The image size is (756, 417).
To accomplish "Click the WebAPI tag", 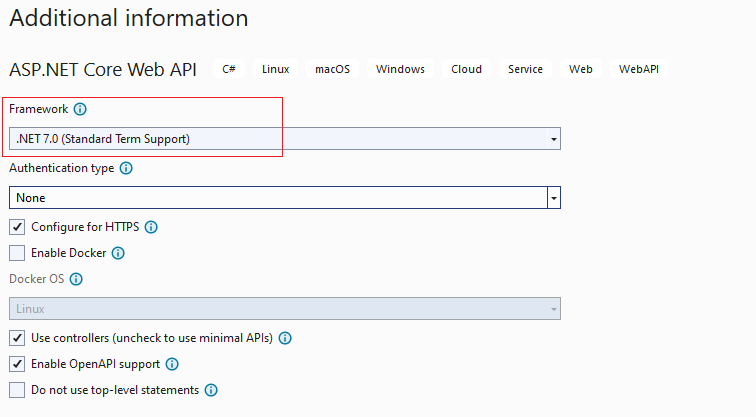I will (x=639, y=69).
